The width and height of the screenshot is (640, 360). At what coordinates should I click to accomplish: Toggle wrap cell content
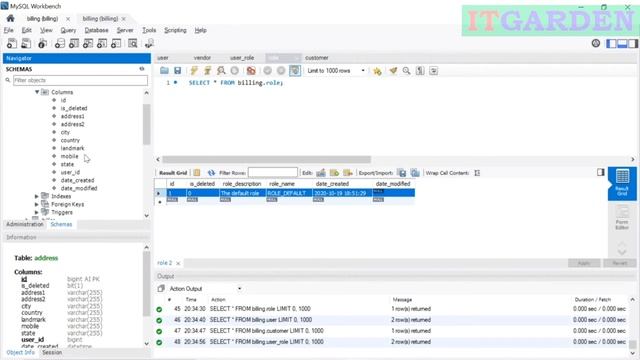[x=477, y=173]
